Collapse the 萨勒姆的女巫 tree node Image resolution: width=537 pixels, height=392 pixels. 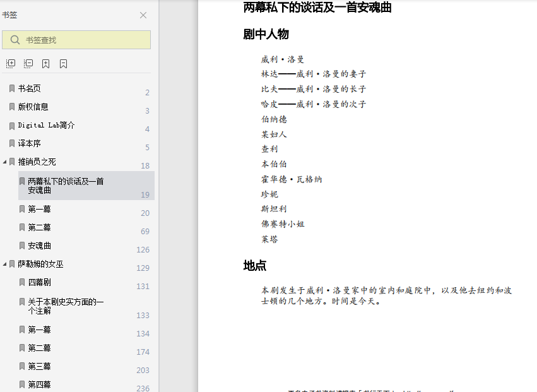[x=4, y=264]
